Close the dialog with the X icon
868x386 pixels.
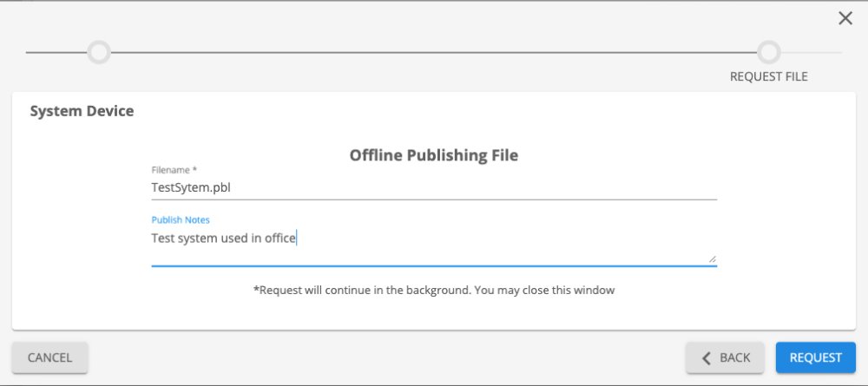click(x=845, y=18)
